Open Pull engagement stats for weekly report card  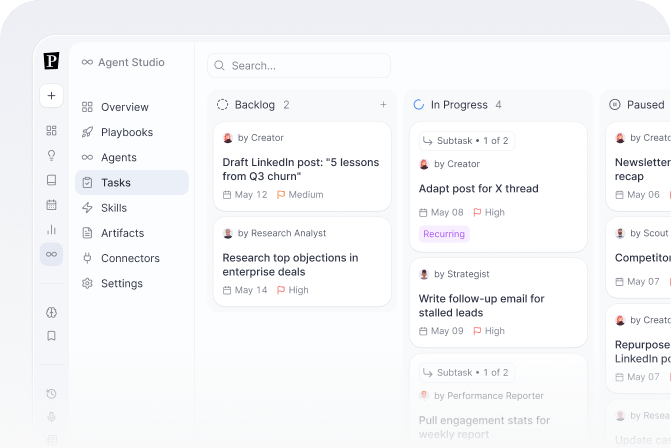click(498, 401)
